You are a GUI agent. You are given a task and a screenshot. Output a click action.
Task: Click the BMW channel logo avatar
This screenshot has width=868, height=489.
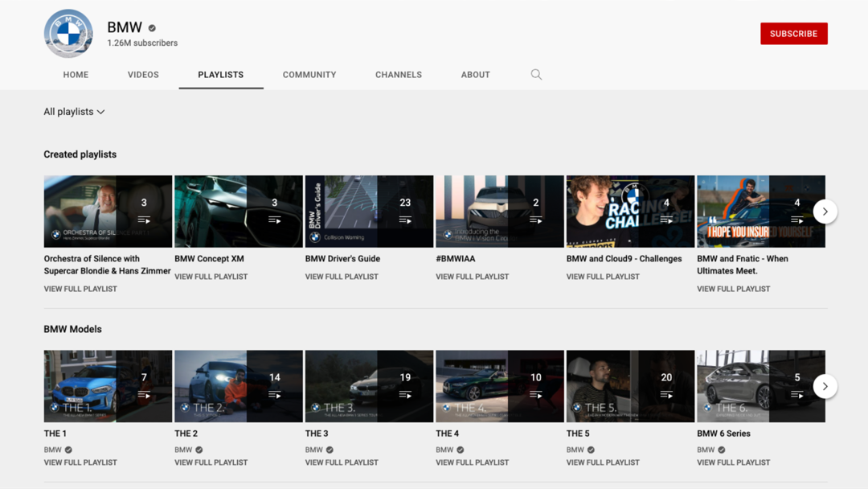click(x=68, y=33)
